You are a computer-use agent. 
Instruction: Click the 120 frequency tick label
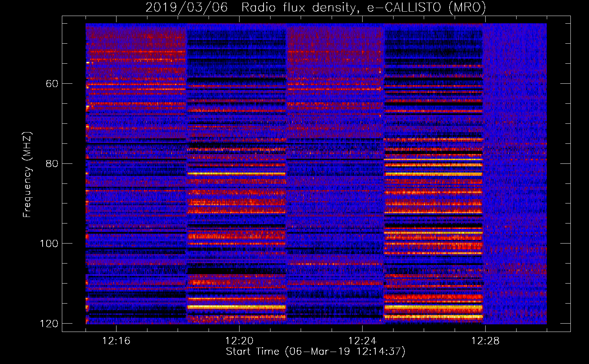point(49,324)
